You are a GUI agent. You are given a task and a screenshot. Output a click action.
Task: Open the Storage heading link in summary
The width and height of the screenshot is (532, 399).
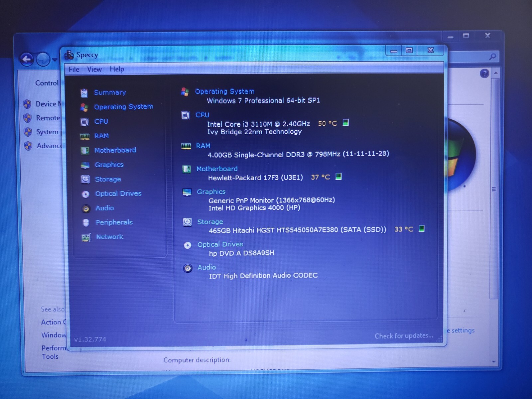click(x=210, y=222)
